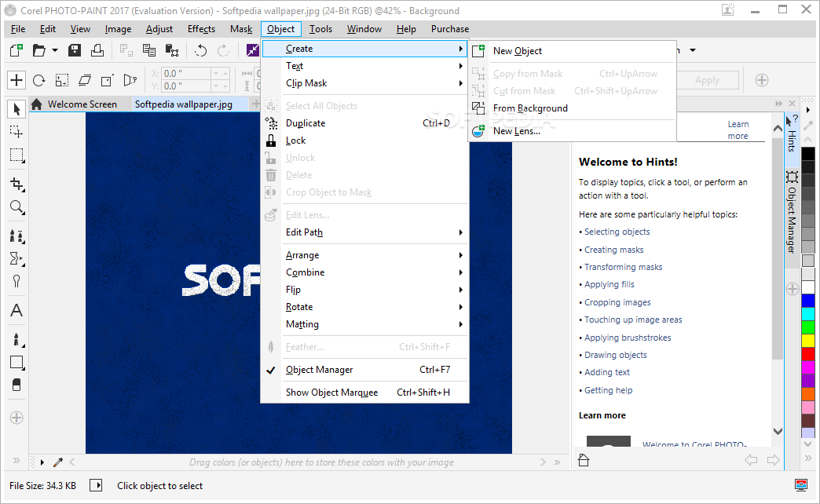Select the Pick tool arrow
The height and width of the screenshot is (504, 820).
coord(16,109)
